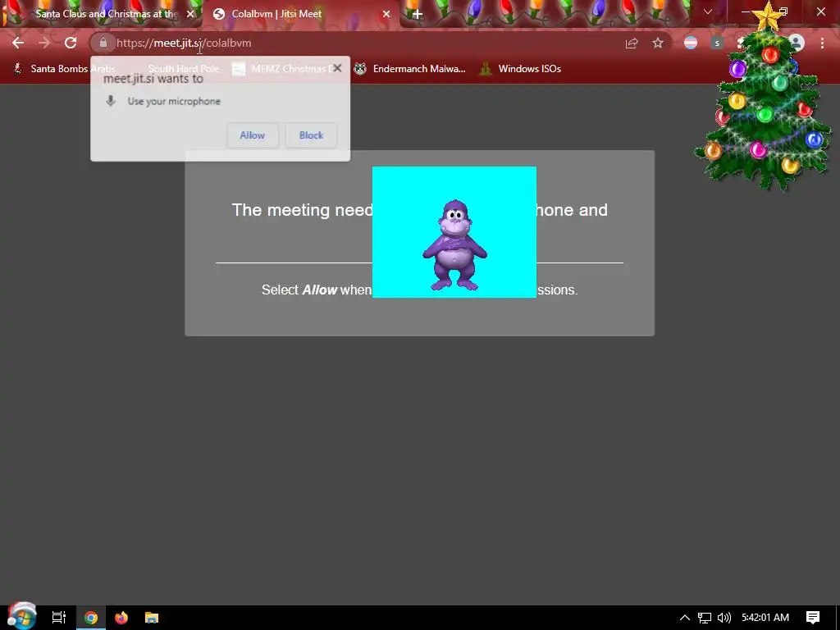
Task: Open Task View on the taskbar
Action: click(58, 618)
